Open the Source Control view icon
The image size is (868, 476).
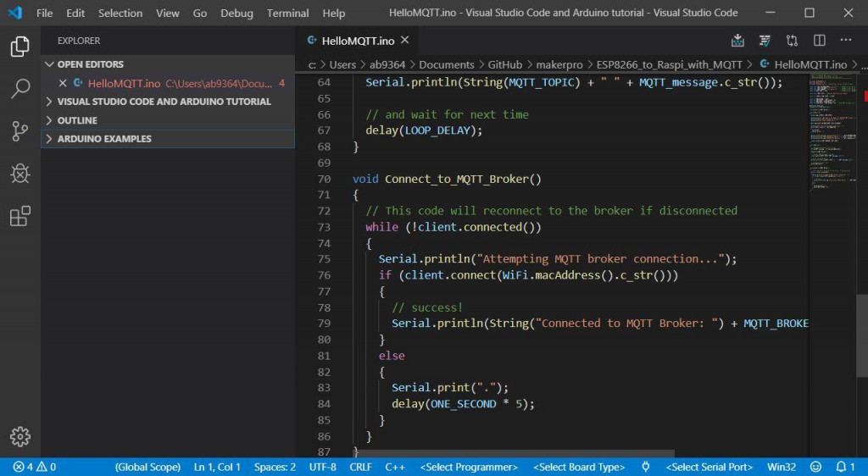(x=20, y=131)
